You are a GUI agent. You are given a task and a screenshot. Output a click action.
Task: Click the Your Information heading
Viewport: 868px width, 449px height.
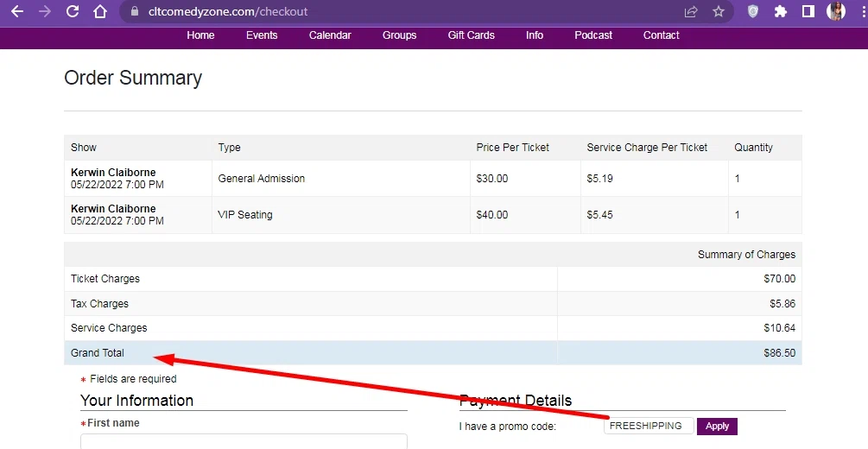[x=136, y=401]
